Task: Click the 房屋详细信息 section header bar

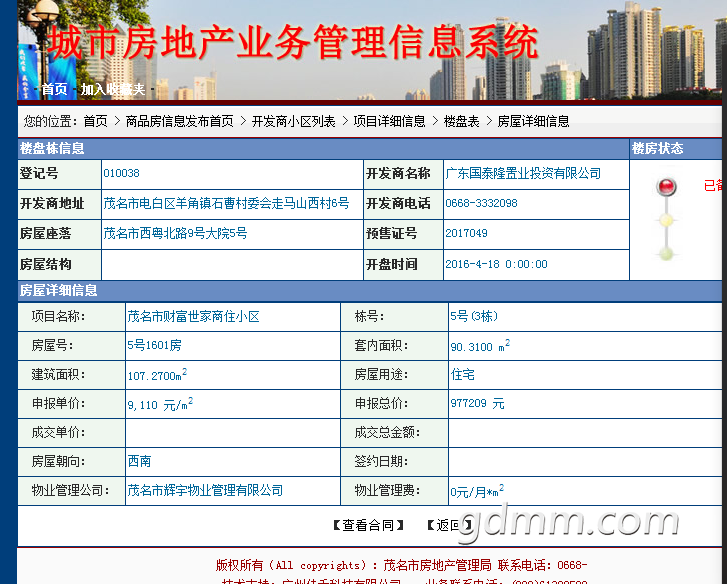Action: (x=370, y=291)
